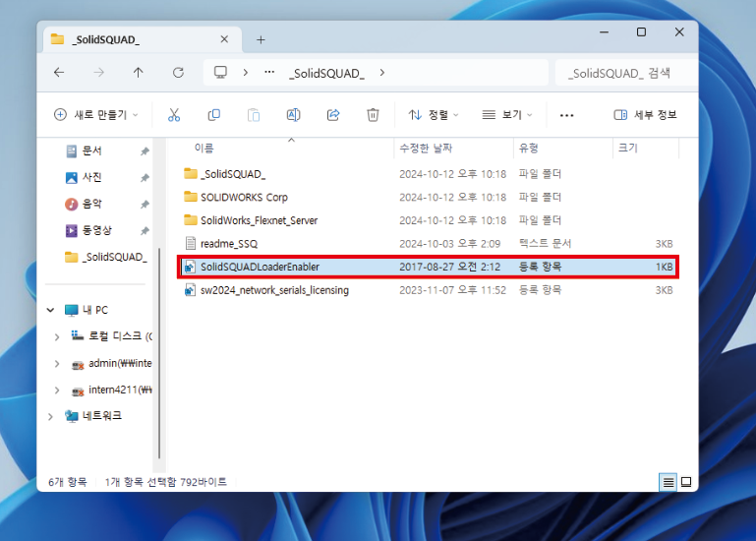Expand the intern4211 network drive node
The image size is (756, 541).
pos(57,390)
